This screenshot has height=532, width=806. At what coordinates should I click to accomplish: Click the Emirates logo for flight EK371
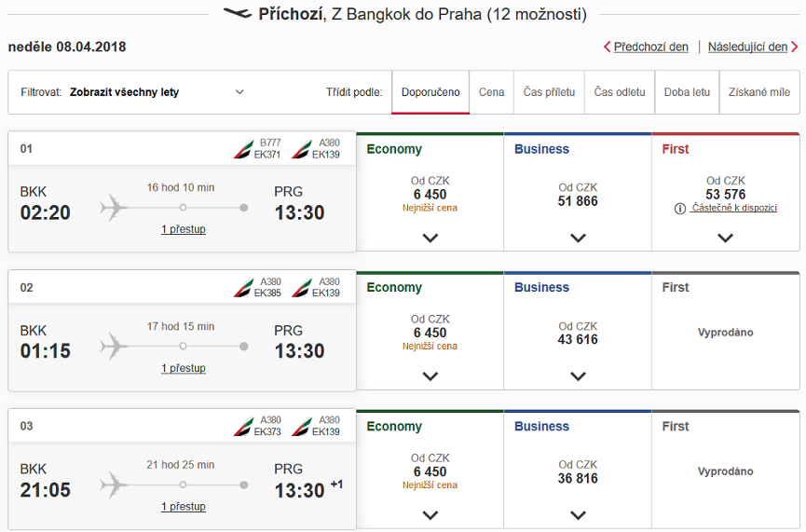(243, 149)
